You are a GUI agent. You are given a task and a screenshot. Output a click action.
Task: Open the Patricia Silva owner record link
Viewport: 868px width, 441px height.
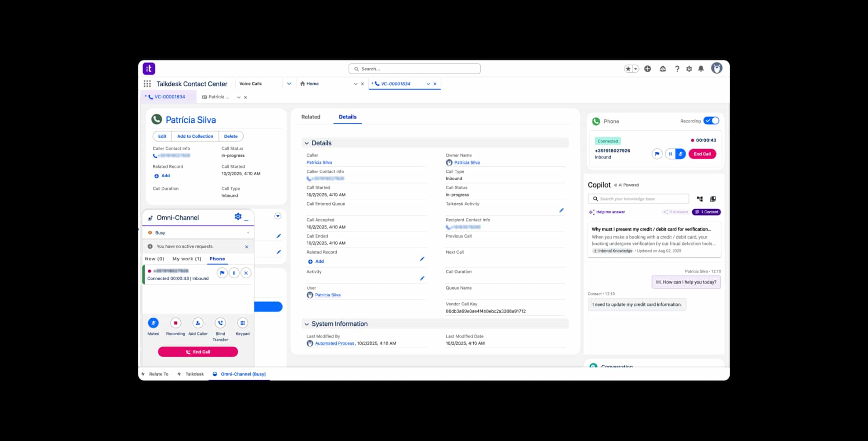[x=467, y=162]
